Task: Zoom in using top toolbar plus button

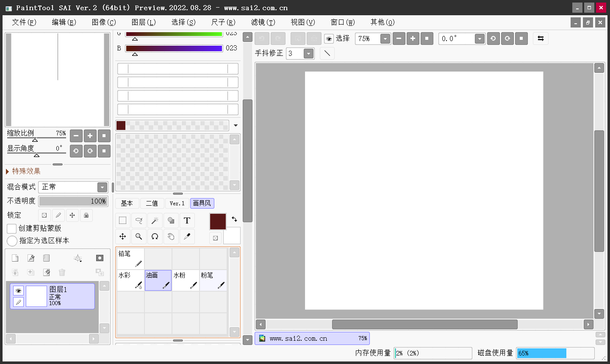Action: (413, 39)
